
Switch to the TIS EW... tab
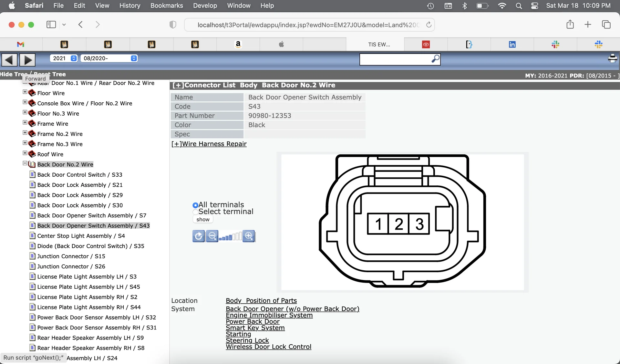click(375, 44)
